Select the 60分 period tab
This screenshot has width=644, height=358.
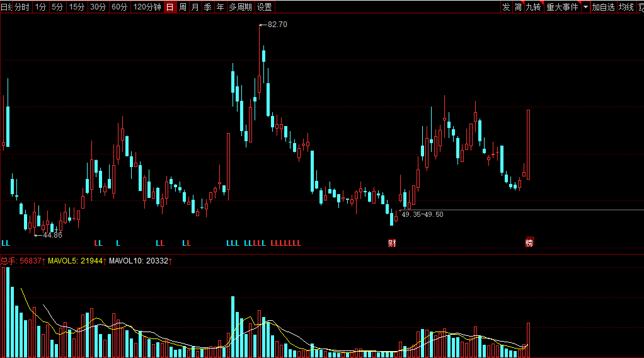(x=120, y=7)
